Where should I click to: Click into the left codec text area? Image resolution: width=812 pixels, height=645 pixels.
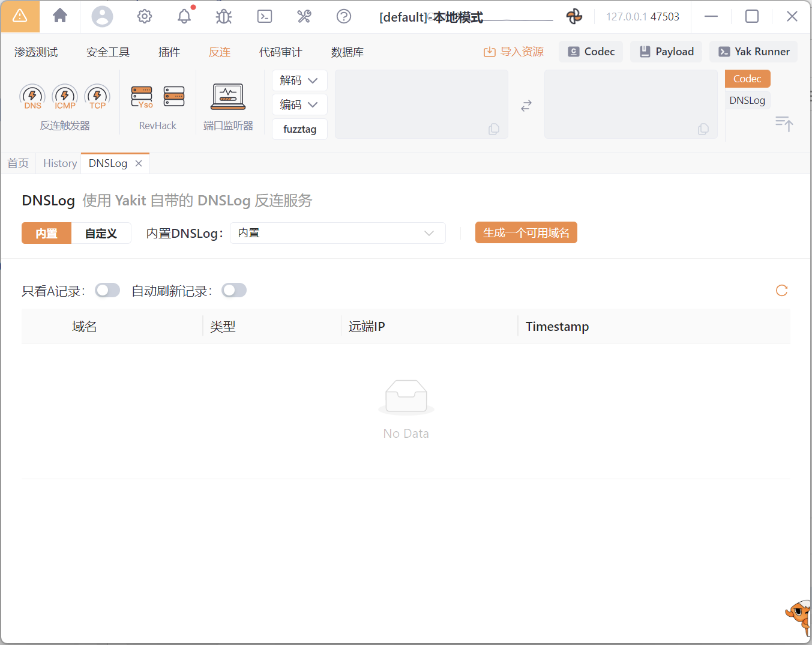tap(421, 104)
